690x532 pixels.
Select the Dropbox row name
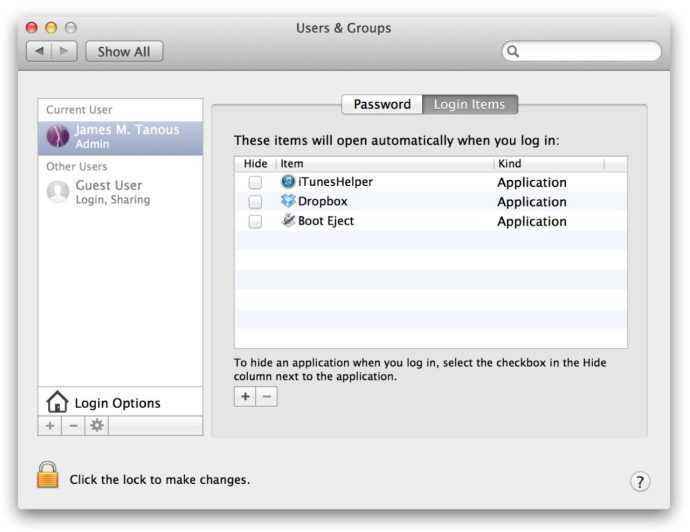point(323,201)
